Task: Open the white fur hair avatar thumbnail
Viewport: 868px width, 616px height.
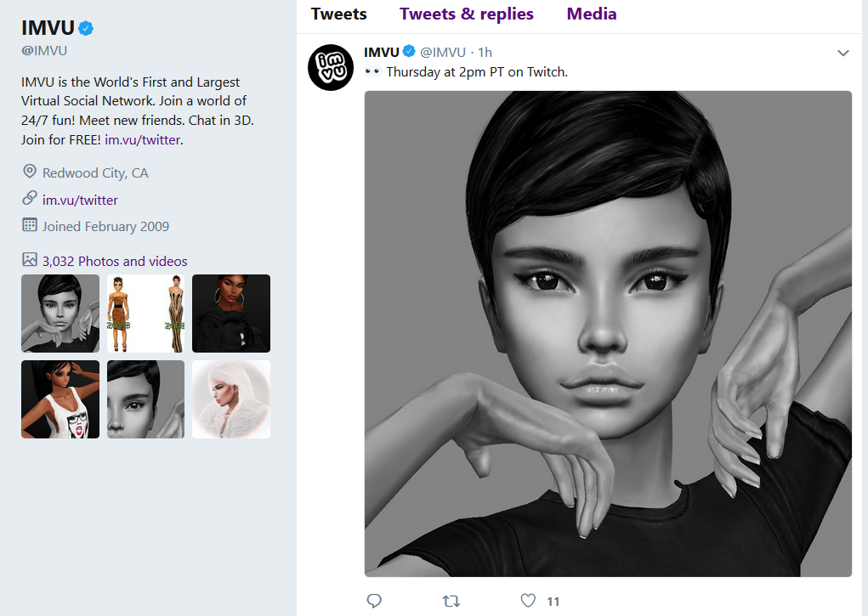Action: click(231, 399)
